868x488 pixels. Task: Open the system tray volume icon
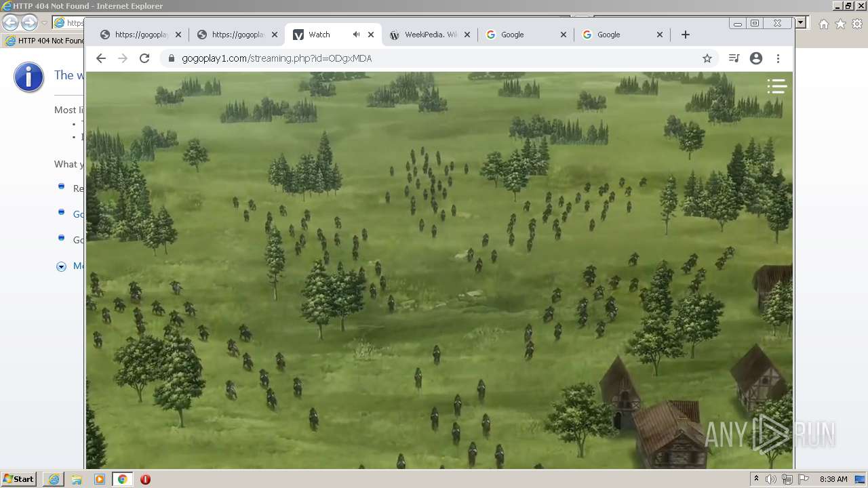(771, 479)
